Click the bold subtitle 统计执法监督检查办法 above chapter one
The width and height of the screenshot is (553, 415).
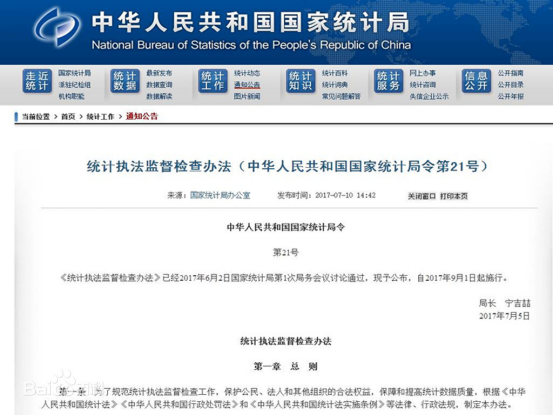[286, 341]
